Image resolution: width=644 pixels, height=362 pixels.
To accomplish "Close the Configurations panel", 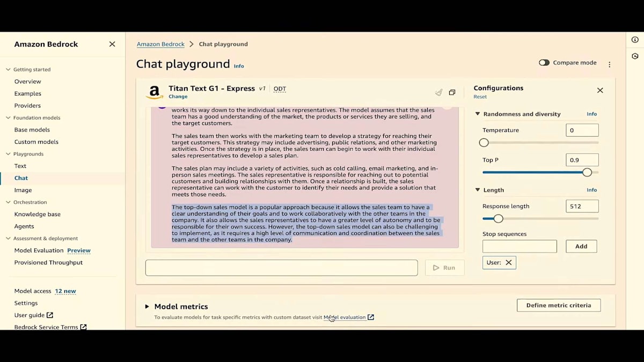I will click(x=600, y=90).
